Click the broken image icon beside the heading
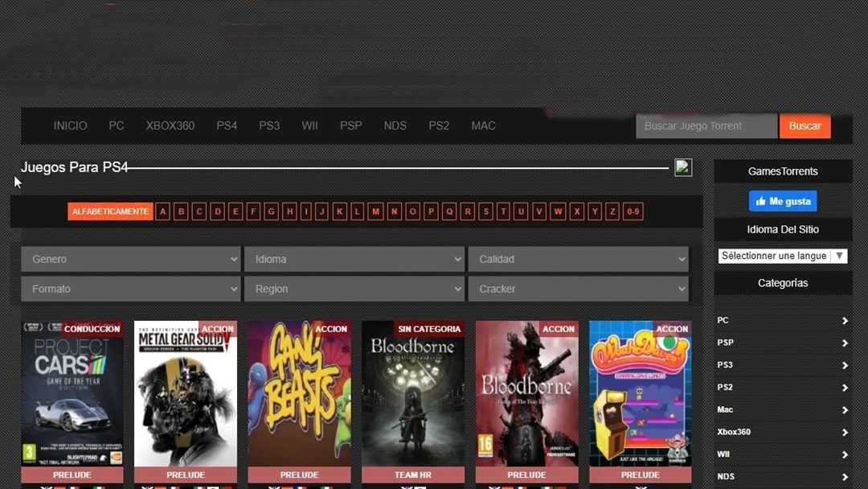 [x=683, y=167]
